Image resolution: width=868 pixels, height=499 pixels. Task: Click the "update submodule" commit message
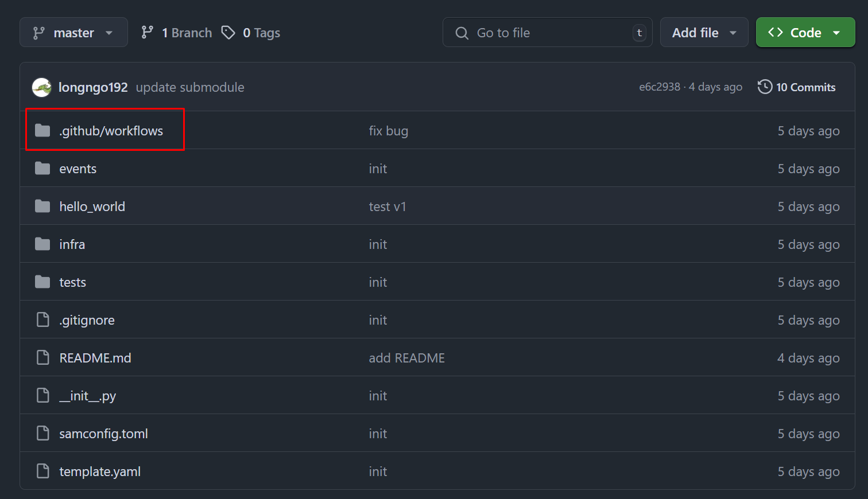pos(190,87)
